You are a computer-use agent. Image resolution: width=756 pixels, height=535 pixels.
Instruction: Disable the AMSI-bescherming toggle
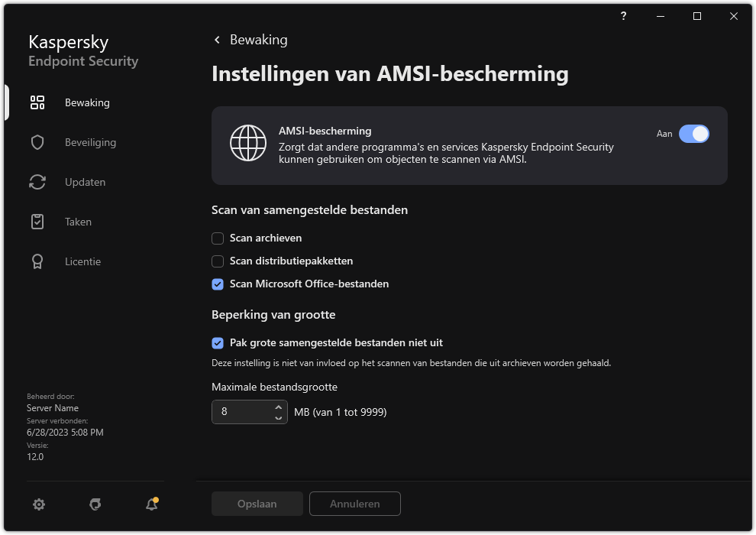coord(694,134)
